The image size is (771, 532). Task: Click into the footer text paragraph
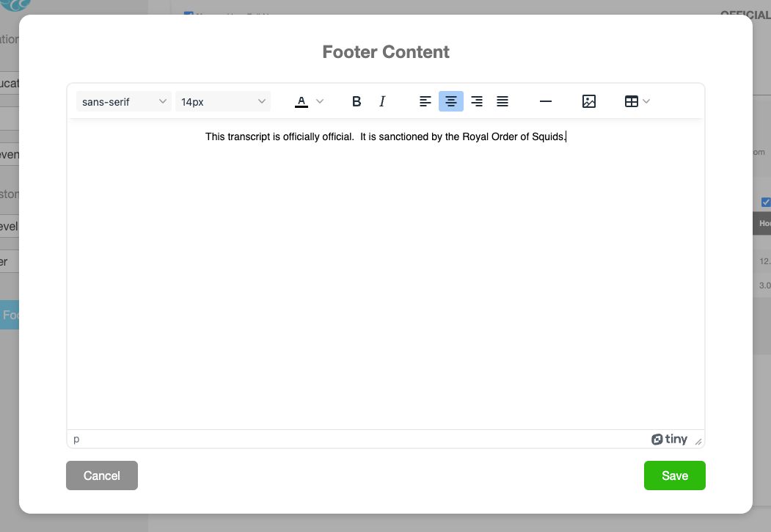click(x=386, y=136)
